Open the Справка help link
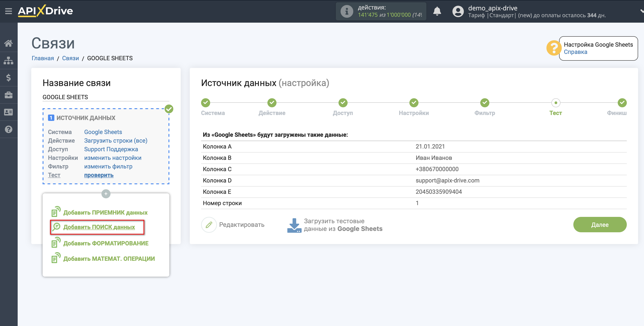This screenshot has height=326, width=644. pyautogui.click(x=575, y=52)
